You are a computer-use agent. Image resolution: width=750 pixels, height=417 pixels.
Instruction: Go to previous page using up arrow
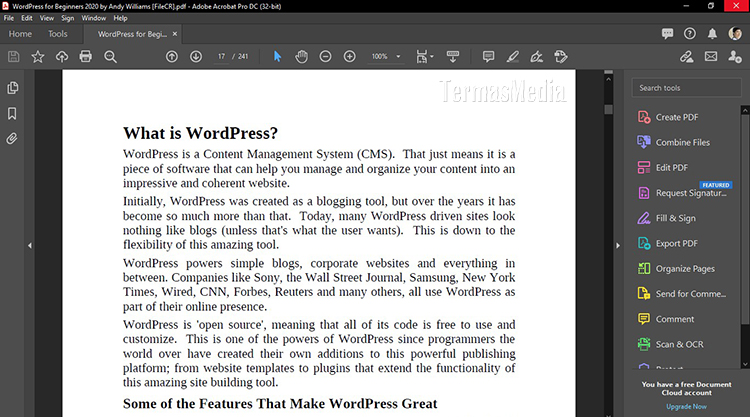click(x=172, y=57)
